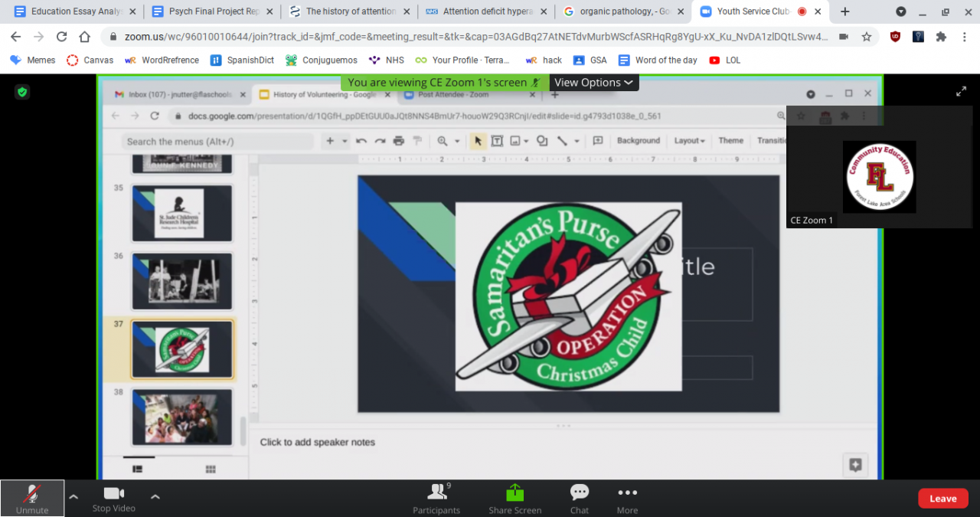The height and width of the screenshot is (517, 980).
Task: Select the Text box tool in Slides
Action: [497, 141]
